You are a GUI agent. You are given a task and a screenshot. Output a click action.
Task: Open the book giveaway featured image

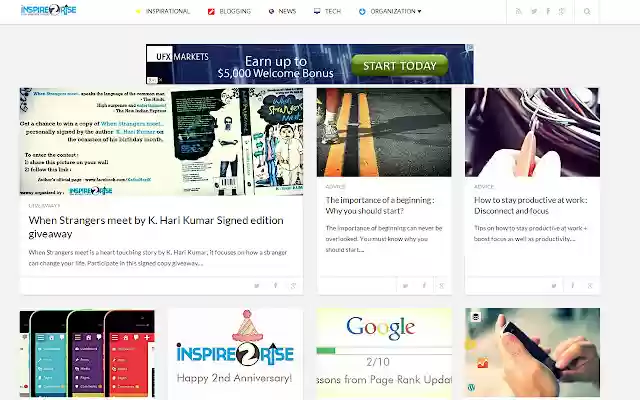(161, 142)
